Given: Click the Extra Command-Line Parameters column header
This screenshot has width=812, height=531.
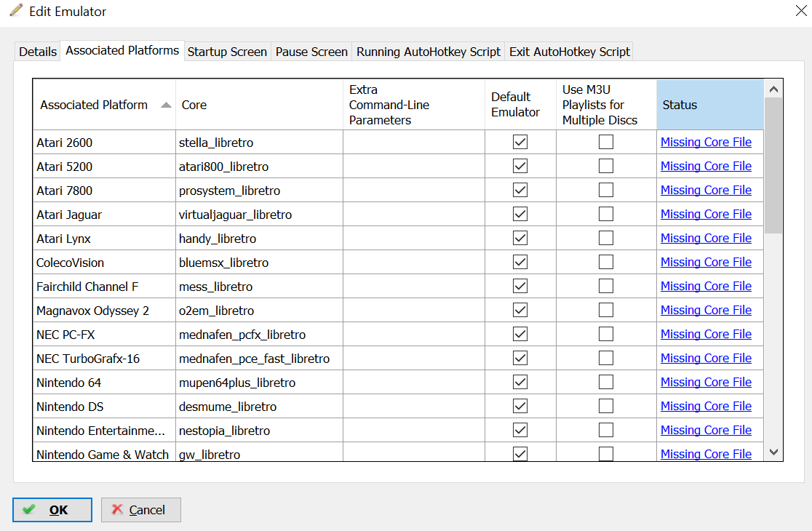Looking at the screenshot, I should click(x=414, y=105).
